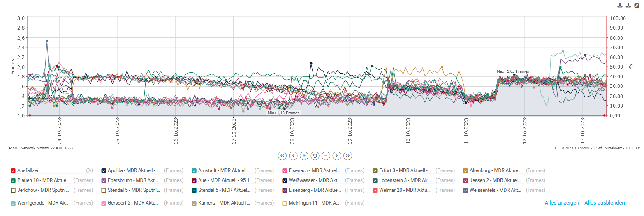
Task: Click the Alles anzeigen link
Action: pos(562,203)
